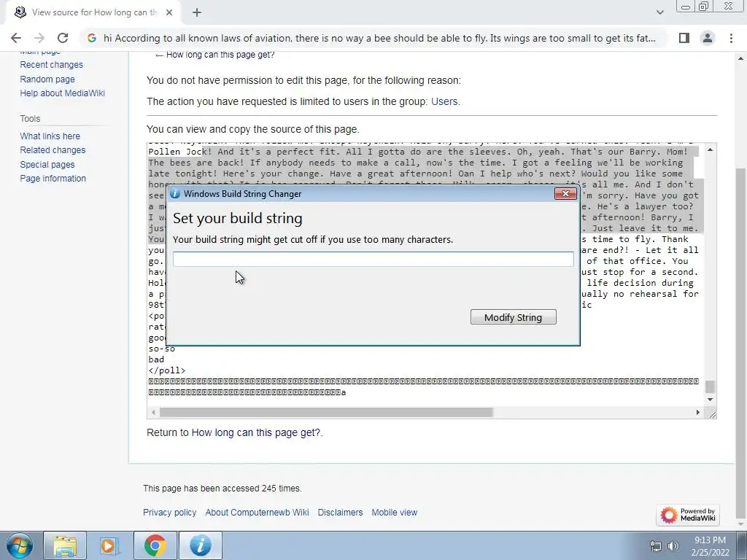Open the Recent changes link

point(52,65)
